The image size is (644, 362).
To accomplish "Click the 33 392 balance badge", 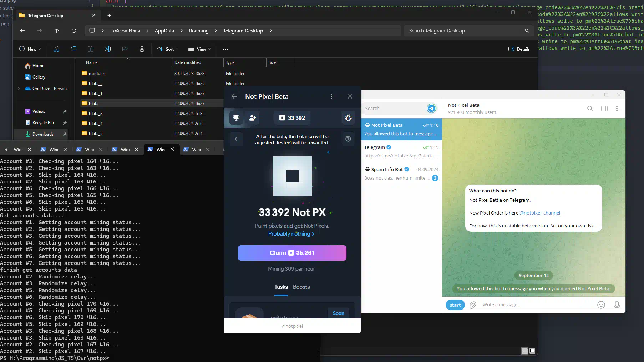I will click(292, 118).
